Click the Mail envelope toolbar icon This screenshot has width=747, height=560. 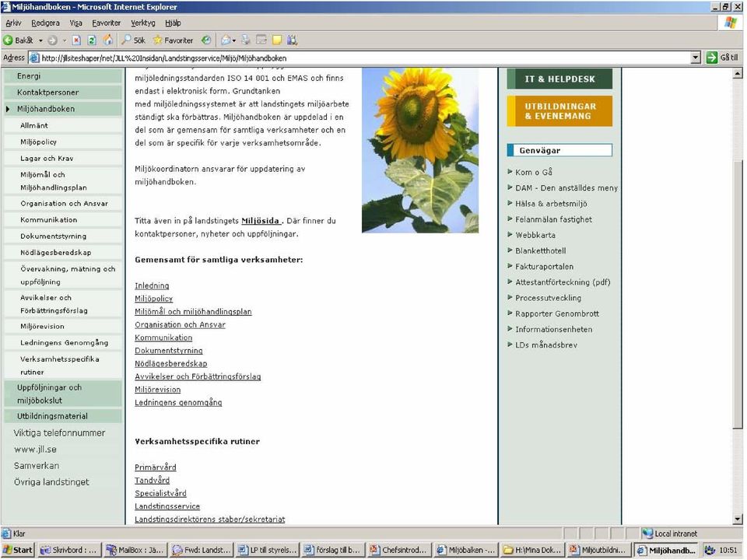coord(226,40)
